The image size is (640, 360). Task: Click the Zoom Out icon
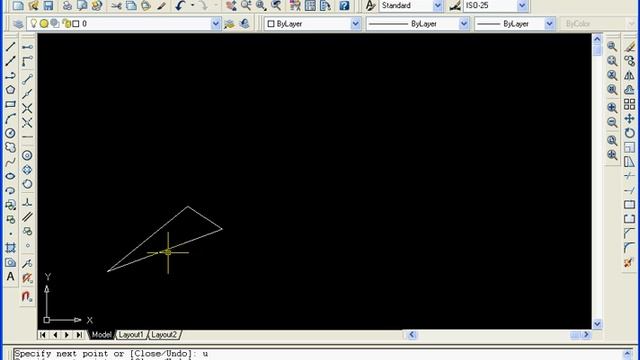point(612,122)
